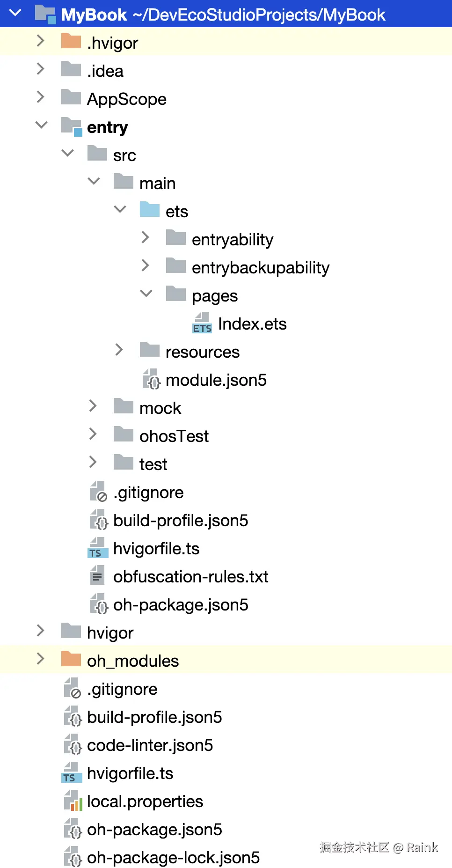Click the orange oh_modules folder icon
Image resolution: width=452 pixels, height=868 pixels.
click(71, 660)
